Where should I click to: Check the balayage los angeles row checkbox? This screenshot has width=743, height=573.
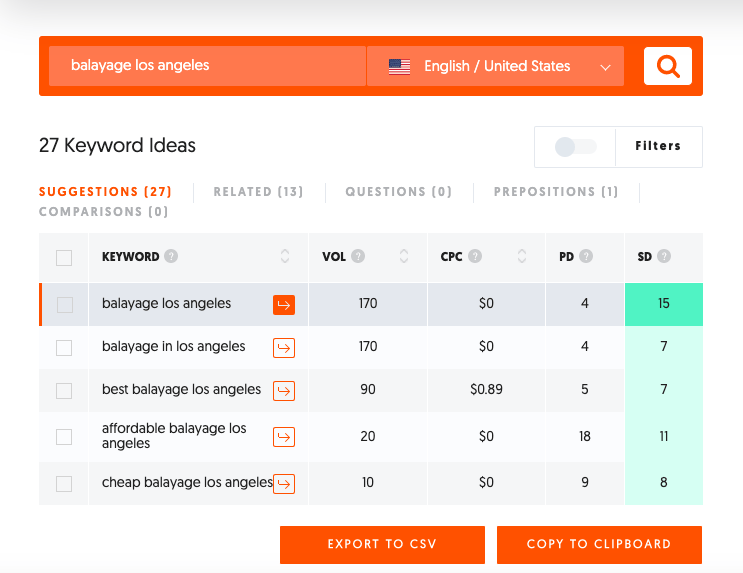[x=64, y=305]
